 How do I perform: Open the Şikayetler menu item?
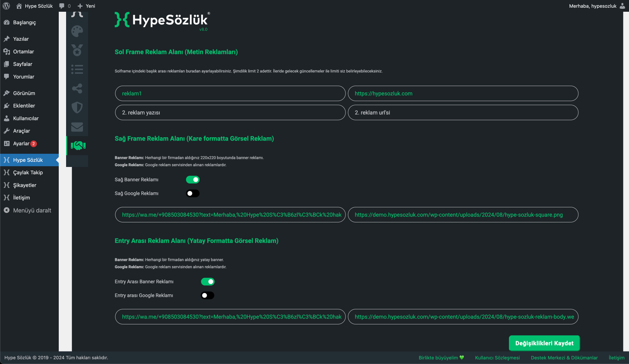[29, 185]
